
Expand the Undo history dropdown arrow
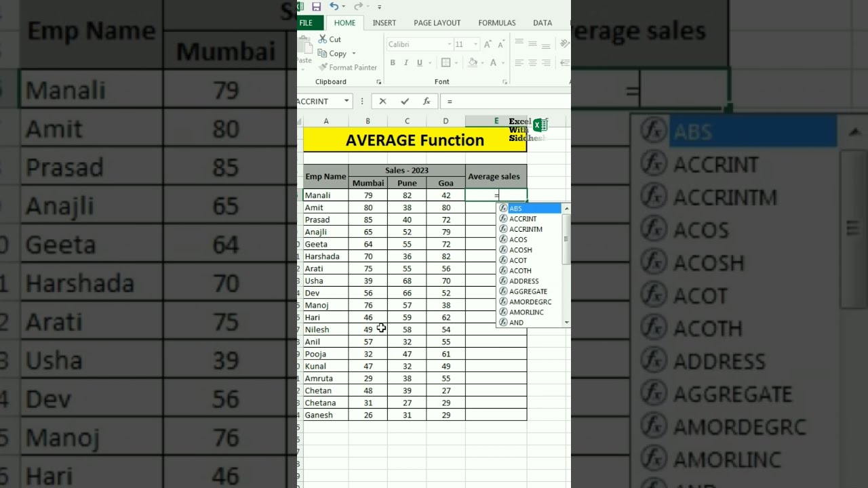coord(344,7)
